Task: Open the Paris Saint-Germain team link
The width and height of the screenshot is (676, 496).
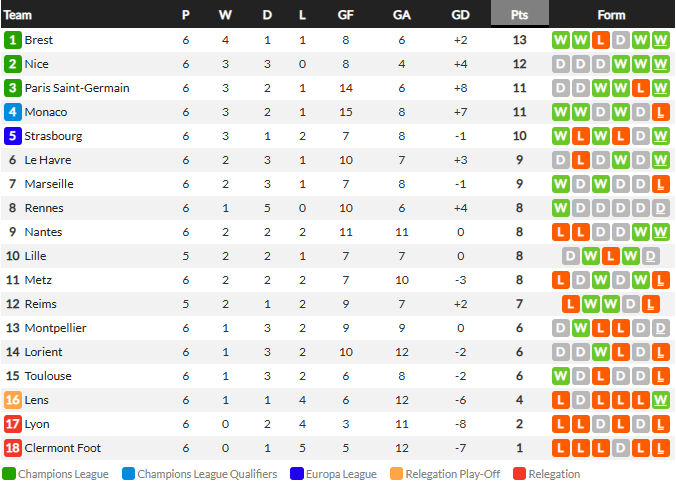Action: point(77,88)
